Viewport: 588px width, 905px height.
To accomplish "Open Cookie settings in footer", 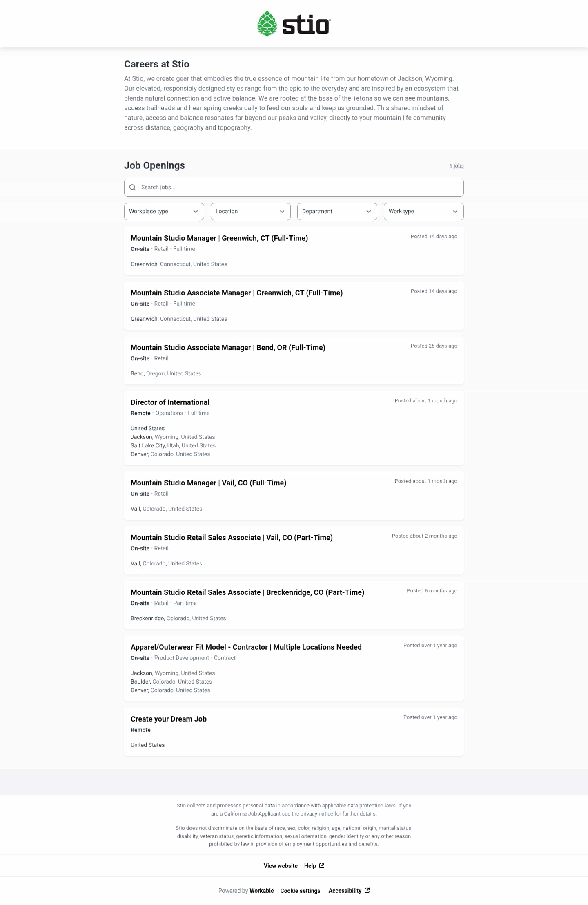I will [300, 891].
